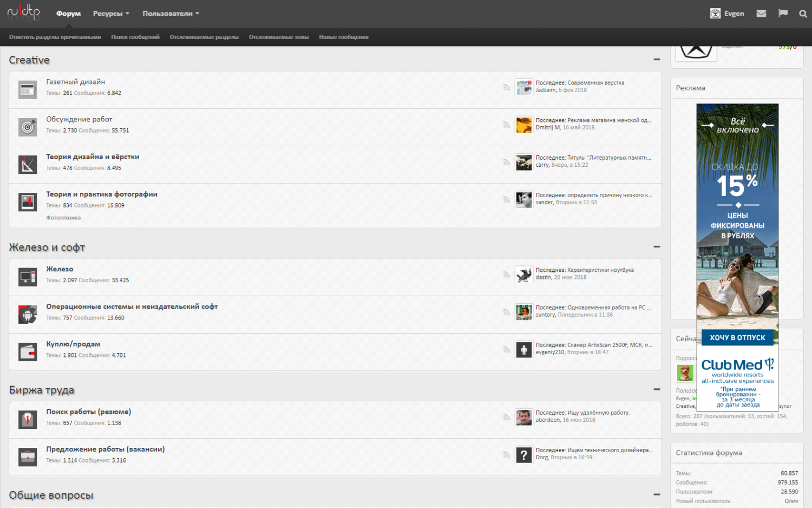
Task: Collapse the Creative category
Action: pyautogui.click(x=657, y=60)
